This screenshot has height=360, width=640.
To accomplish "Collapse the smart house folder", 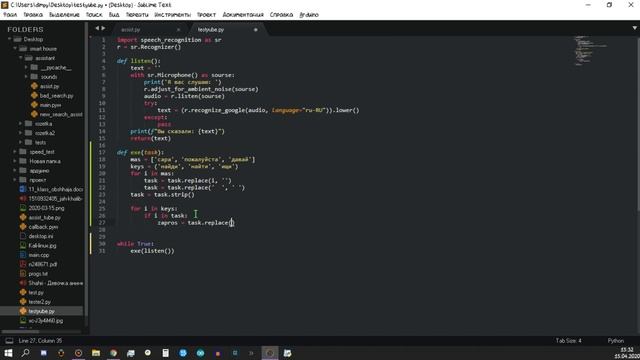I will coord(15,49).
